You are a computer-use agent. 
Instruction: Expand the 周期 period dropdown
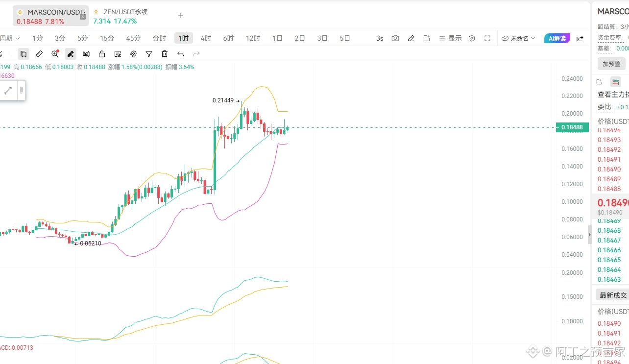coord(10,38)
